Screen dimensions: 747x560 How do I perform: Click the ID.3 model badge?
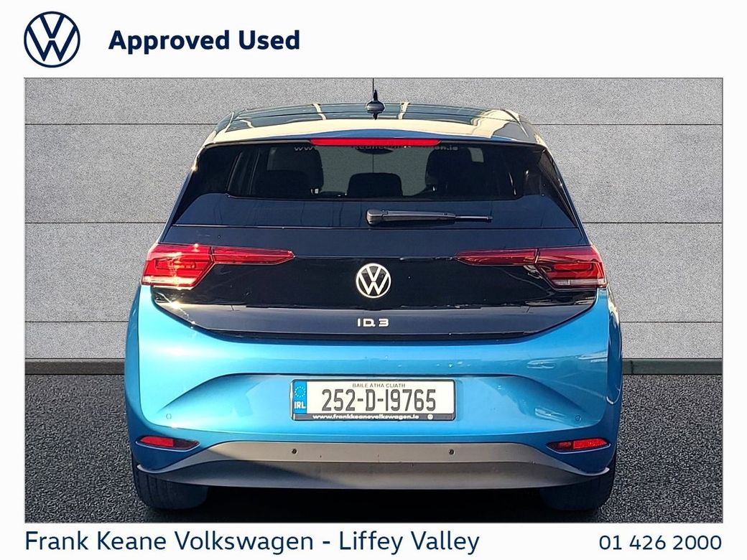(373, 322)
